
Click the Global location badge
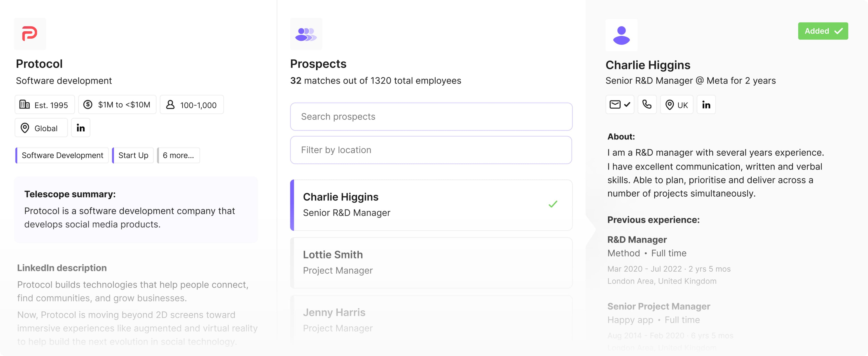[x=41, y=128]
